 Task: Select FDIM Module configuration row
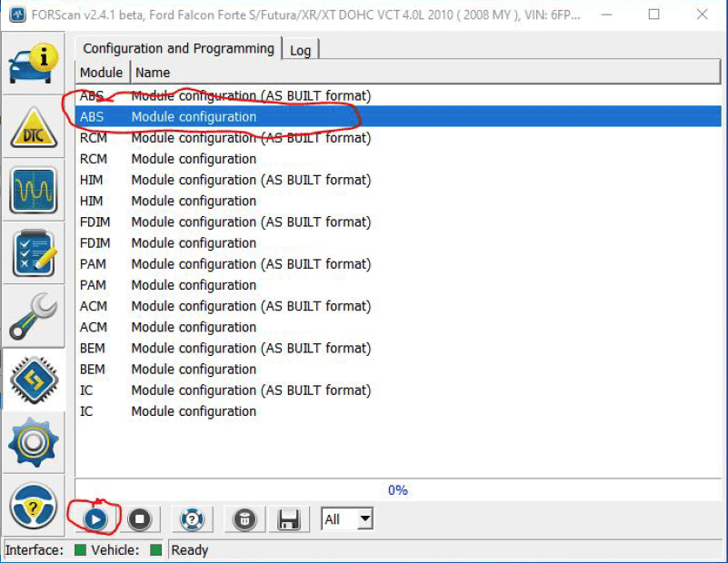tap(398, 243)
